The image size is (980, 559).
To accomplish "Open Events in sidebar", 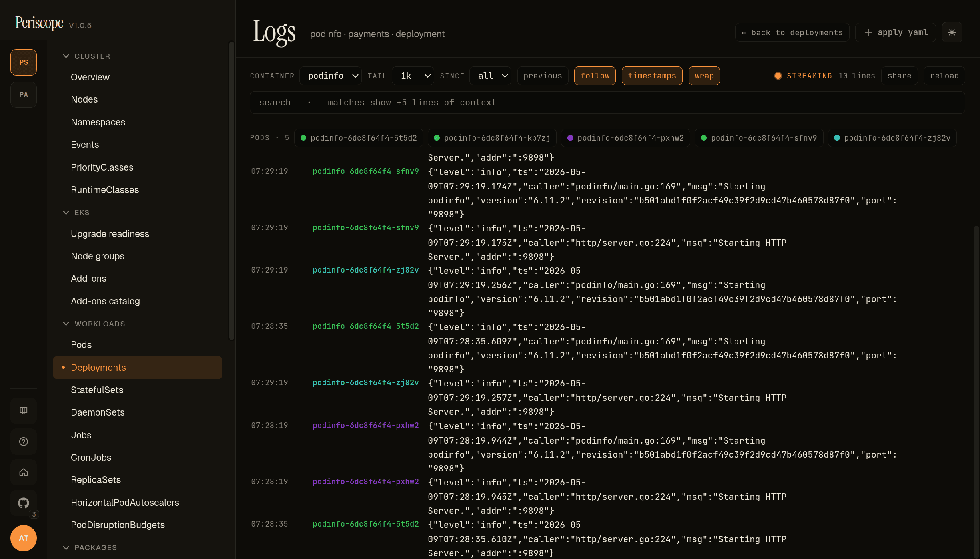I will coord(138,145).
